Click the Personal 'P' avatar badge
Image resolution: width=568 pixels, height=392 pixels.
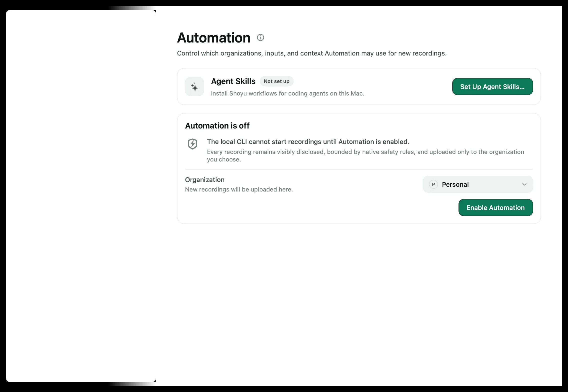[433, 184]
